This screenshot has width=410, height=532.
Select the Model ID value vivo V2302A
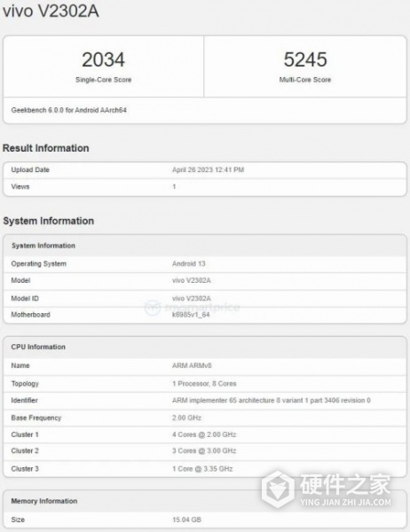click(x=192, y=299)
